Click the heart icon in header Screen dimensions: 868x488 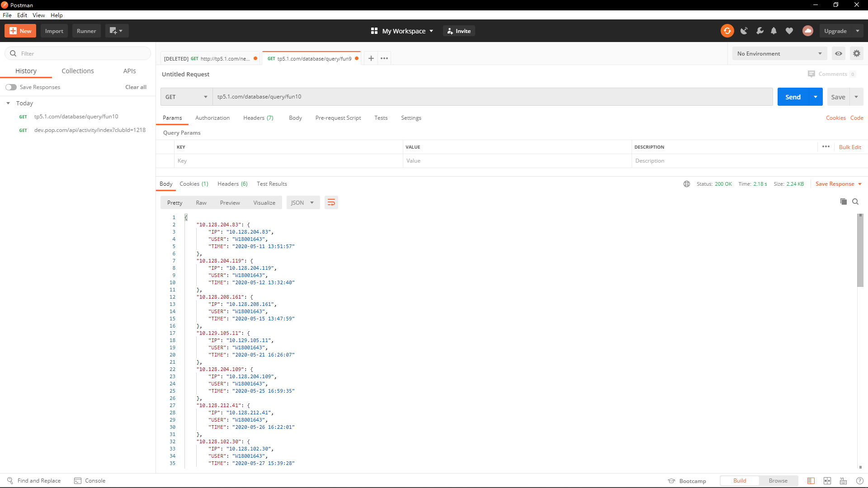(x=789, y=31)
